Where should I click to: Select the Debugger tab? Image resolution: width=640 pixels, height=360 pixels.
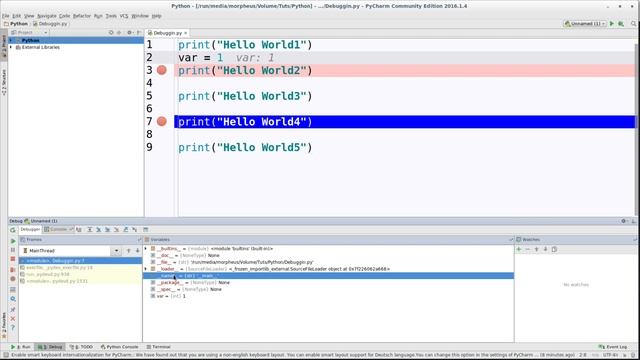[x=30, y=229]
